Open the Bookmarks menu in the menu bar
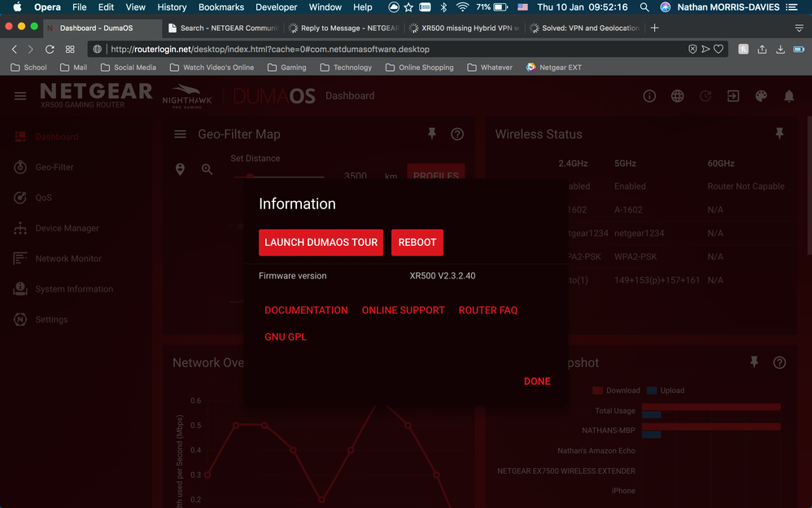Viewport: 812px width, 508px height. 220,7
